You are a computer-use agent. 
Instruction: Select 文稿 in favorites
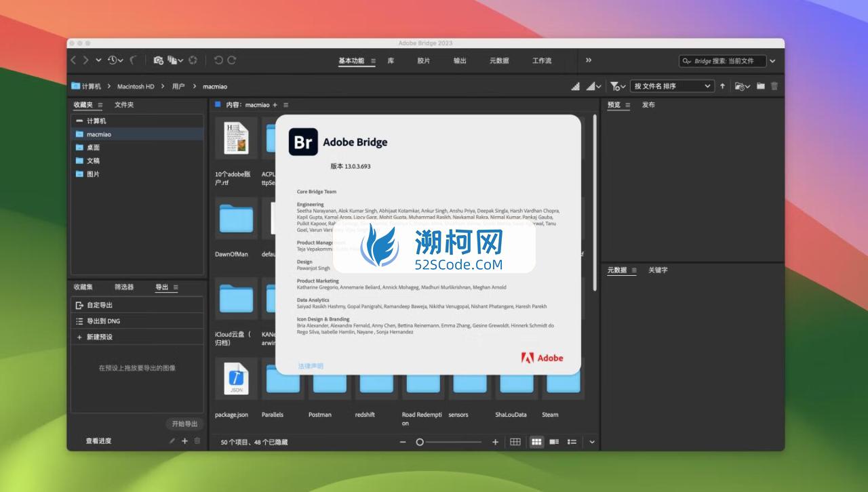click(x=137, y=161)
